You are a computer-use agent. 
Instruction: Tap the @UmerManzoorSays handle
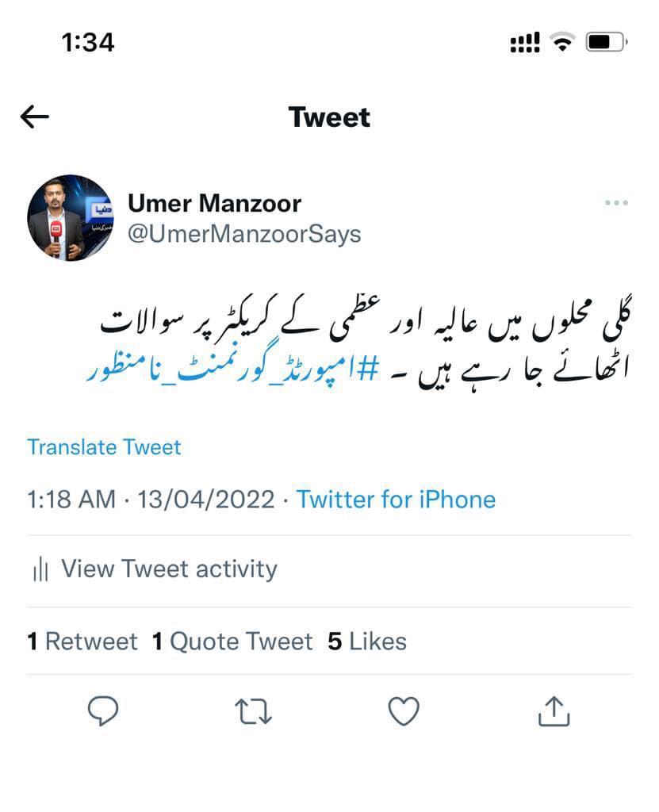pyautogui.click(x=244, y=234)
